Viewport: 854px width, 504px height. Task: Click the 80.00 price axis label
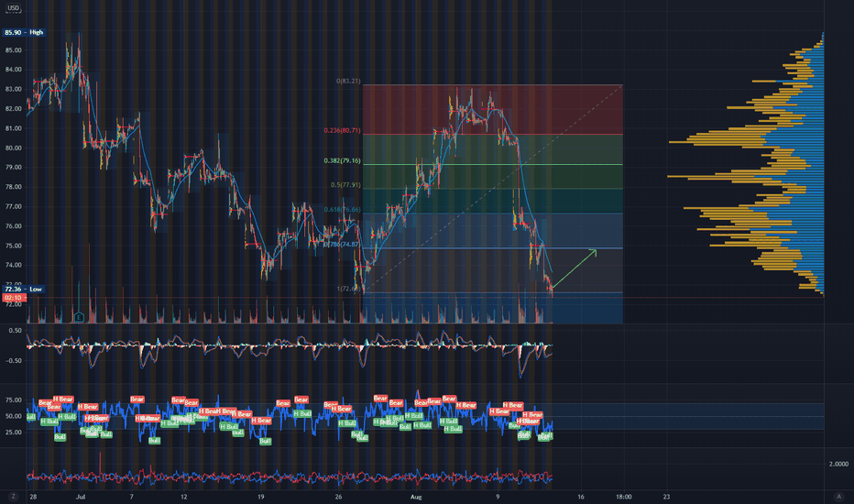(x=13, y=148)
